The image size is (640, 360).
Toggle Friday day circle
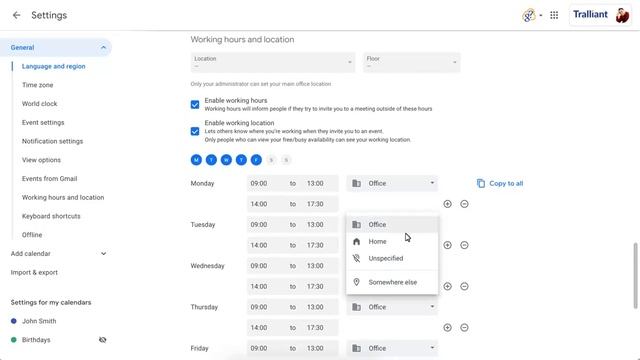[x=256, y=160]
